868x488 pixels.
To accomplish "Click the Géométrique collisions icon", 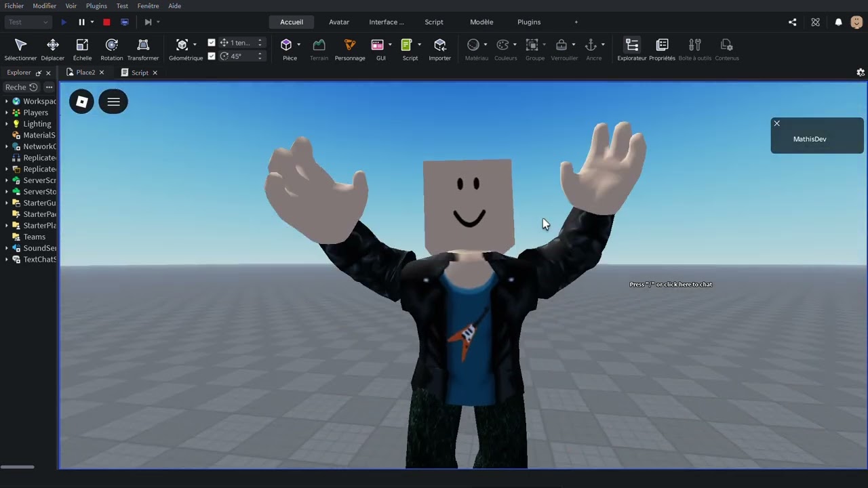I will pos(182,45).
